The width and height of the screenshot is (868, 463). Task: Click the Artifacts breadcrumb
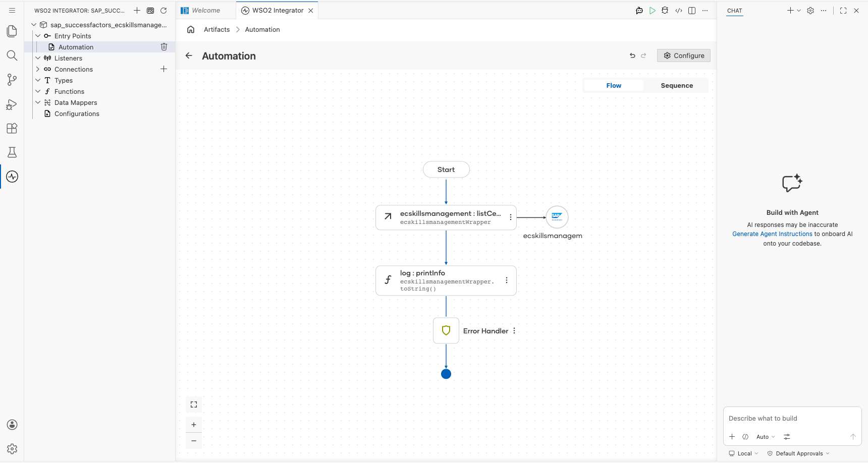(x=216, y=30)
